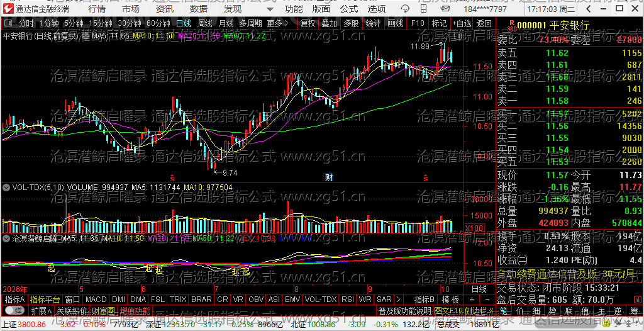The image size is (644, 331).
Task: Click the 标记 mark button
Action: pyautogui.click(x=439, y=24)
